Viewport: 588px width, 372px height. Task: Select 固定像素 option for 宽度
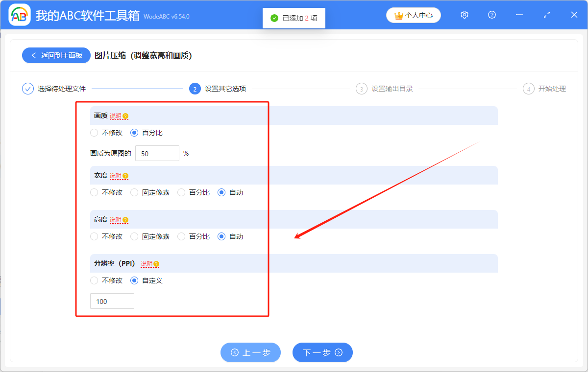point(134,192)
